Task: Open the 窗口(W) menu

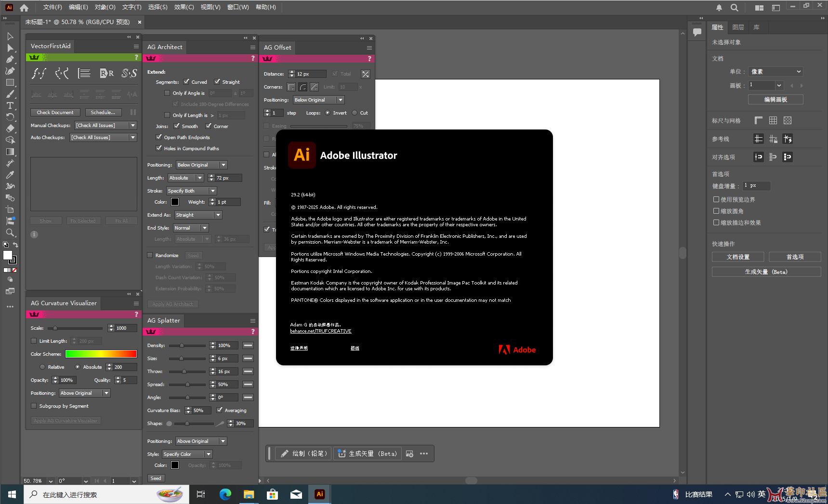Action: 238,7
